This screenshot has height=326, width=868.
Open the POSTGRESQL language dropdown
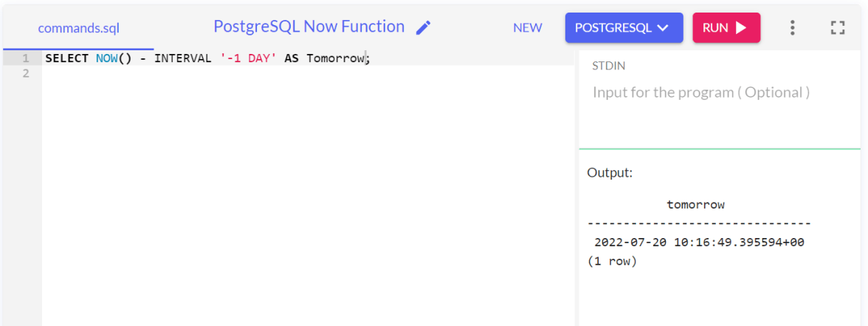(624, 28)
